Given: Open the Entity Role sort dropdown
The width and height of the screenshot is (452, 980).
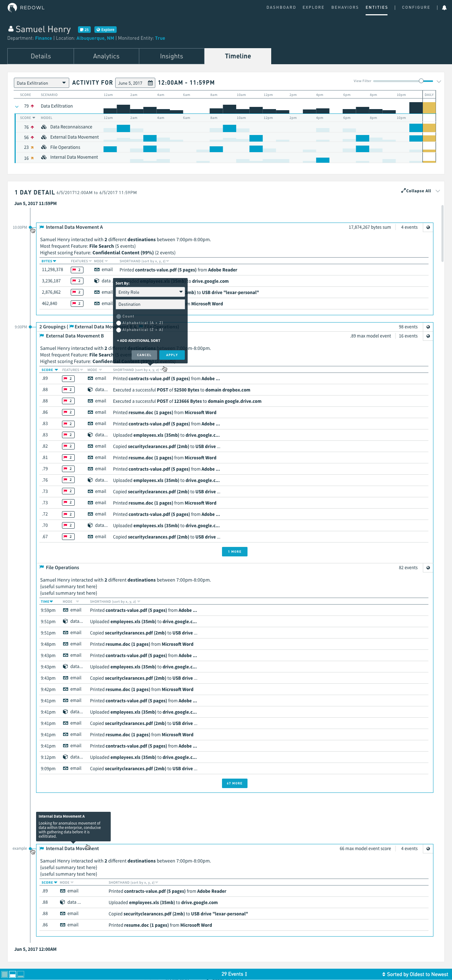Looking at the screenshot, I should click(150, 292).
